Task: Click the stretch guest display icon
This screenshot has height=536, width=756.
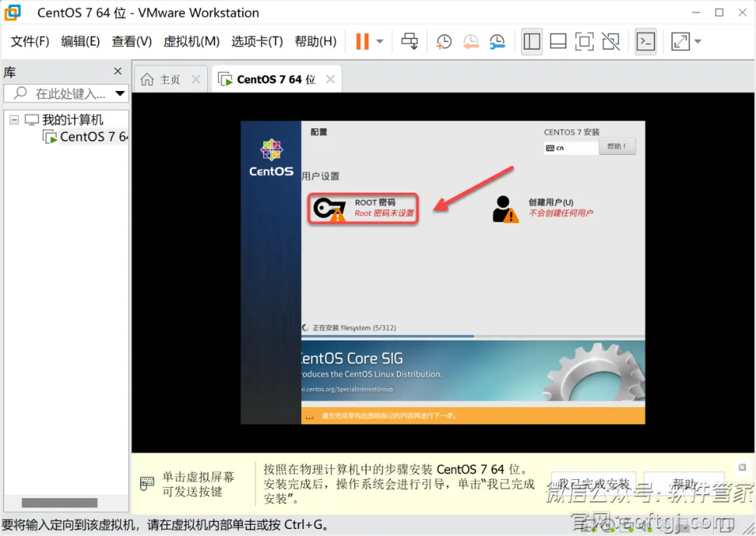Action: 680,41
